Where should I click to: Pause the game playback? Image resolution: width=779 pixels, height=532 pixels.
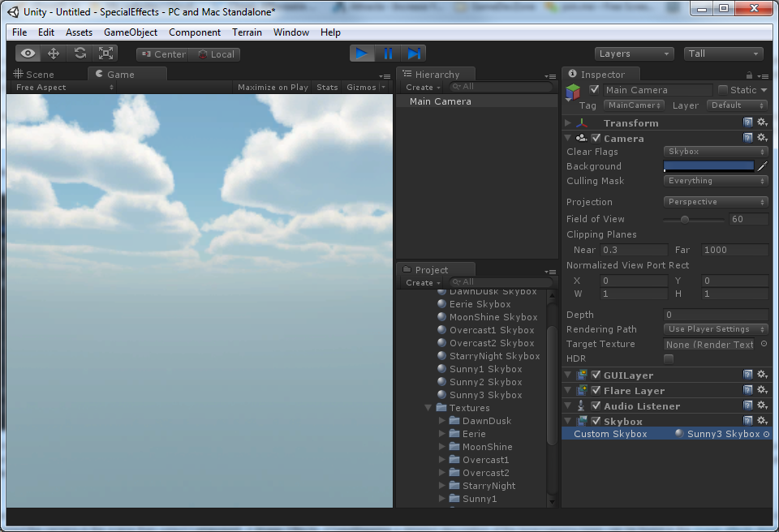tap(388, 54)
